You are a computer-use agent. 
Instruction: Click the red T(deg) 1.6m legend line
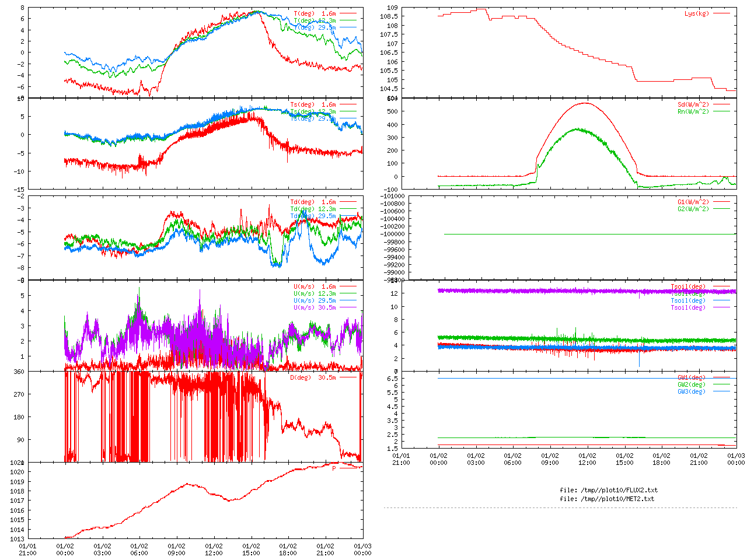[348, 13]
